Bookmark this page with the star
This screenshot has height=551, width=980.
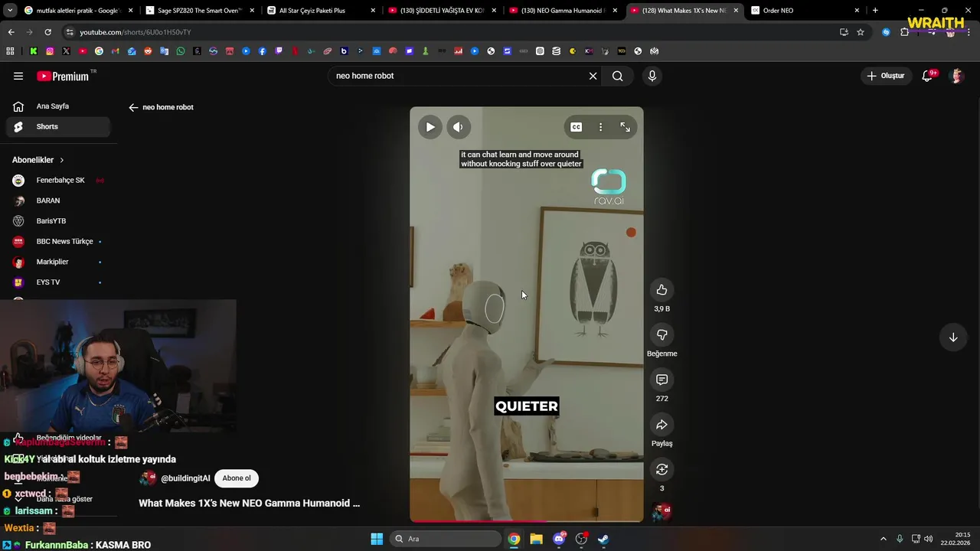pyautogui.click(x=861, y=32)
